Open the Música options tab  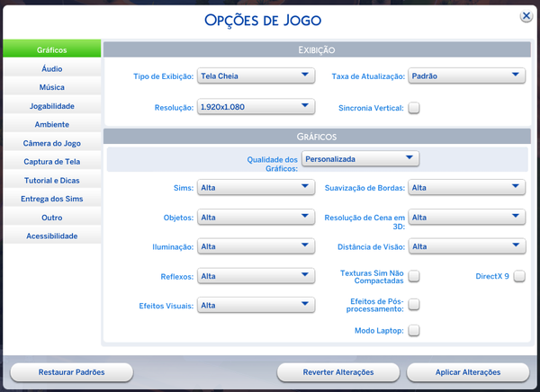tap(52, 87)
